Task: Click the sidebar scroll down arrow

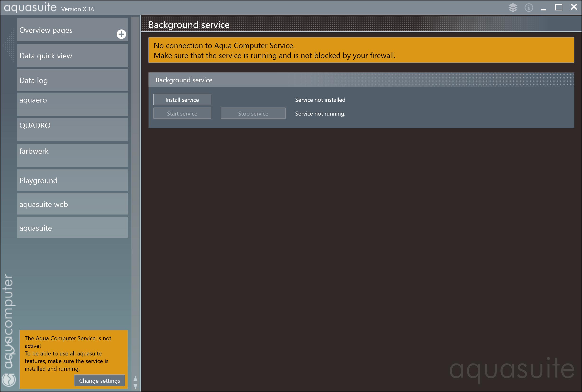Action: click(135, 386)
